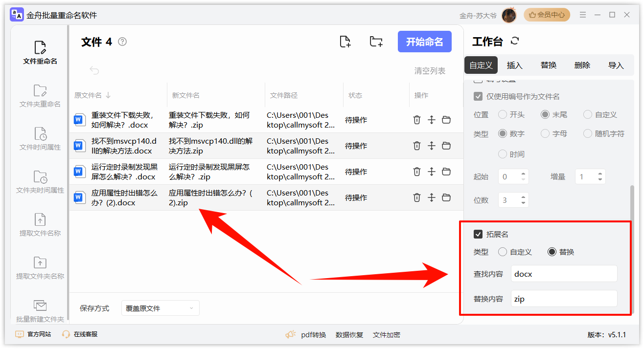Click the add folder icon in the toolbar

(376, 42)
